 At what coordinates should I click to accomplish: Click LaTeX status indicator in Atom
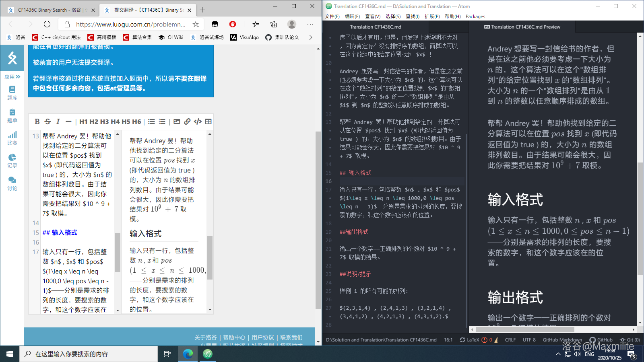(469, 340)
